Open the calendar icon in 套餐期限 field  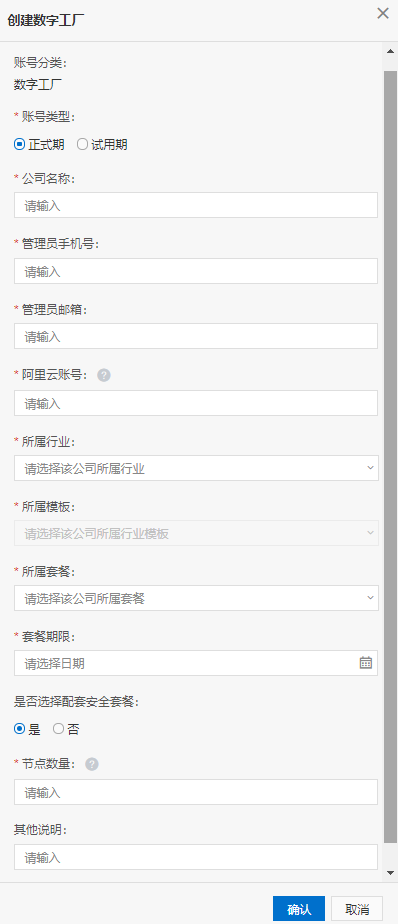point(366,662)
